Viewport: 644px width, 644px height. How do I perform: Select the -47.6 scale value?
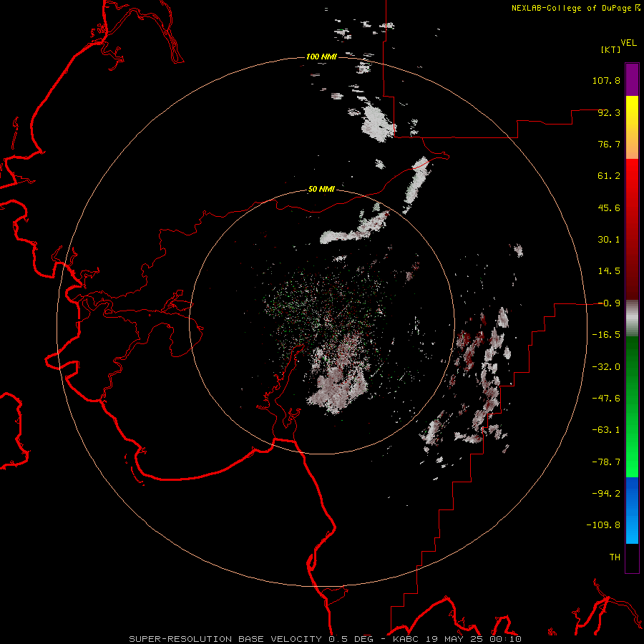click(x=606, y=399)
